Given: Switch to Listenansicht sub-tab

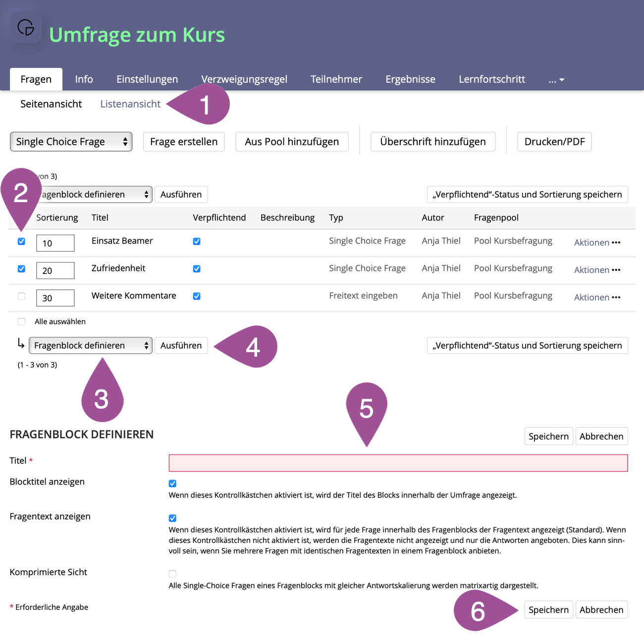Looking at the screenshot, I should tap(130, 104).
